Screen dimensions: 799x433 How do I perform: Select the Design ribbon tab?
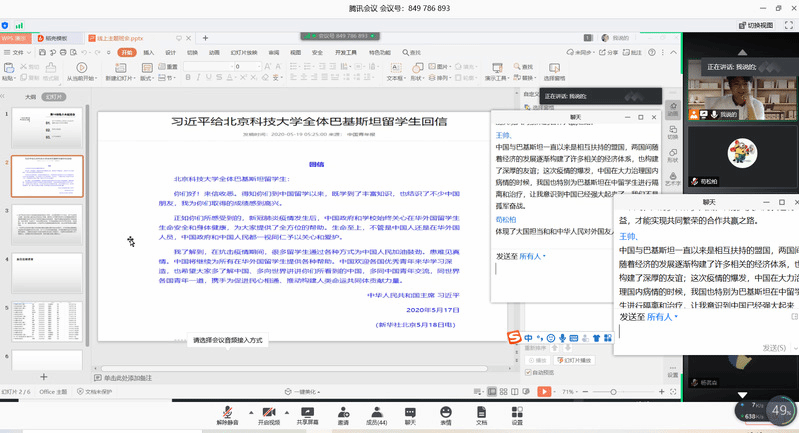coord(170,52)
